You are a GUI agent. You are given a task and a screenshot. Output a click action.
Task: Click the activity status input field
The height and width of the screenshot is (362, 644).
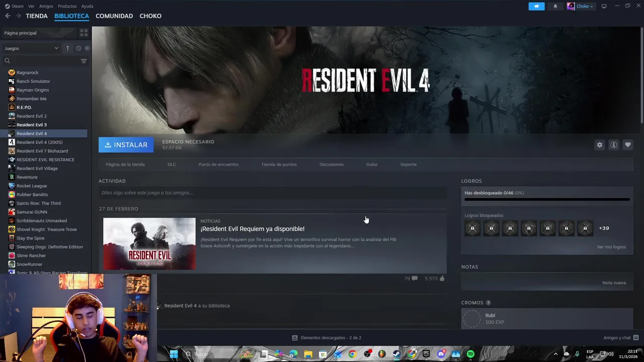pos(273,193)
